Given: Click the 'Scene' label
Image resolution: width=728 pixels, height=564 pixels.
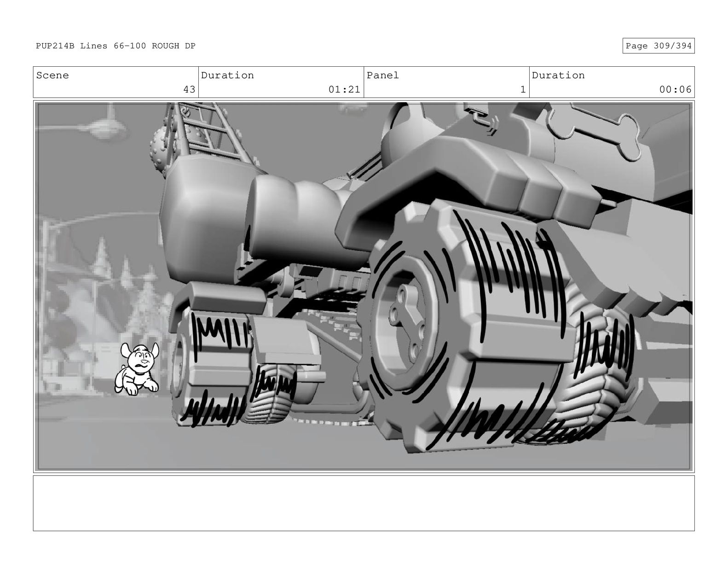Looking at the screenshot, I should [x=52, y=76].
